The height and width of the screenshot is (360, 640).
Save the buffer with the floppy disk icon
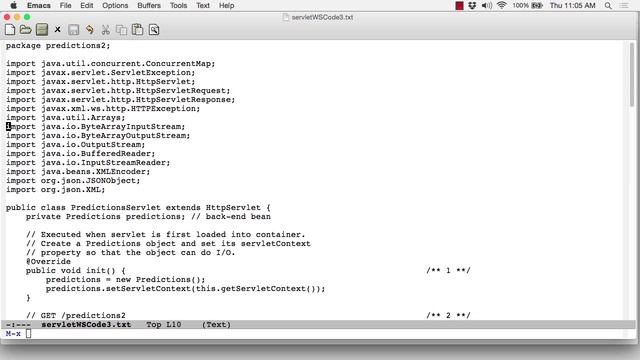point(73,30)
